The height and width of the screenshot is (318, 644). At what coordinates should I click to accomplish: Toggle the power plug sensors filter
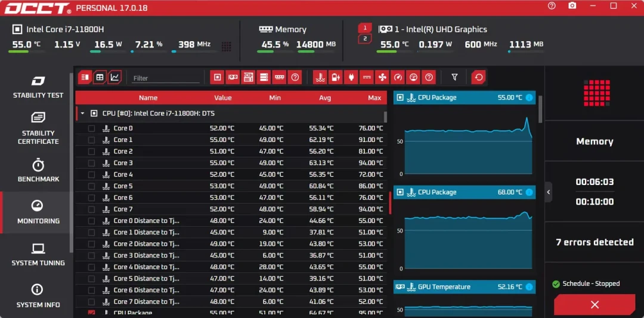(x=351, y=77)
